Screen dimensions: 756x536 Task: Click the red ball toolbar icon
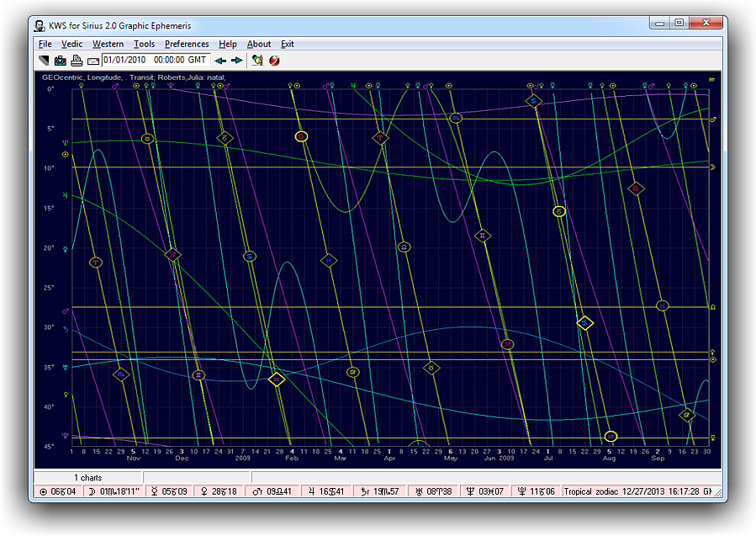point(274,61)
